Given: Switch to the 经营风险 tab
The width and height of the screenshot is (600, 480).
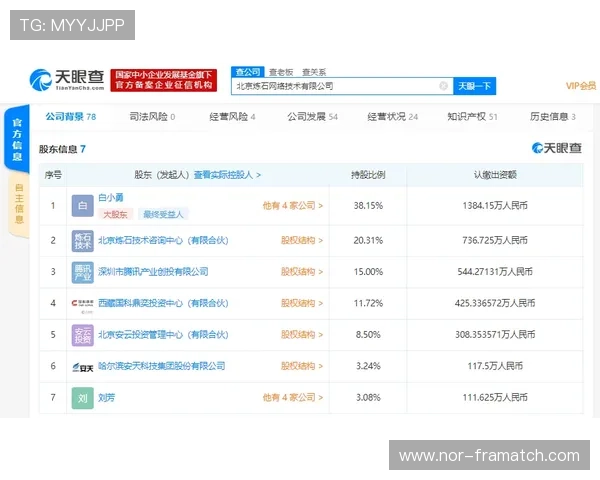Looking at the screenshot, I should [x=232, y=116].
